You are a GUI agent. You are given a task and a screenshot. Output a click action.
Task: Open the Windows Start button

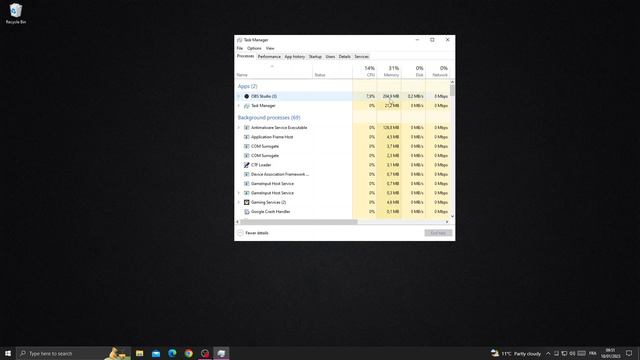(x=8, y=353)
